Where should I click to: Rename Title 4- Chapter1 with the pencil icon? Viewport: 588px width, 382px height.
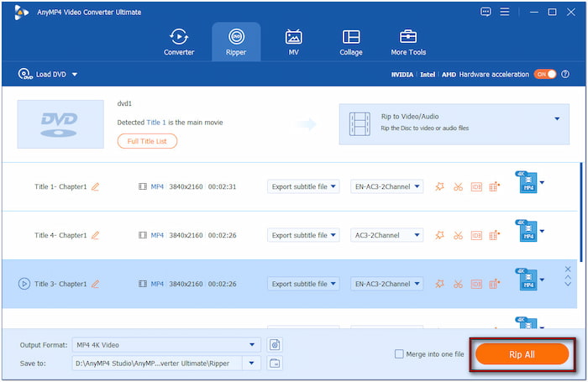(x=95, y=235)
